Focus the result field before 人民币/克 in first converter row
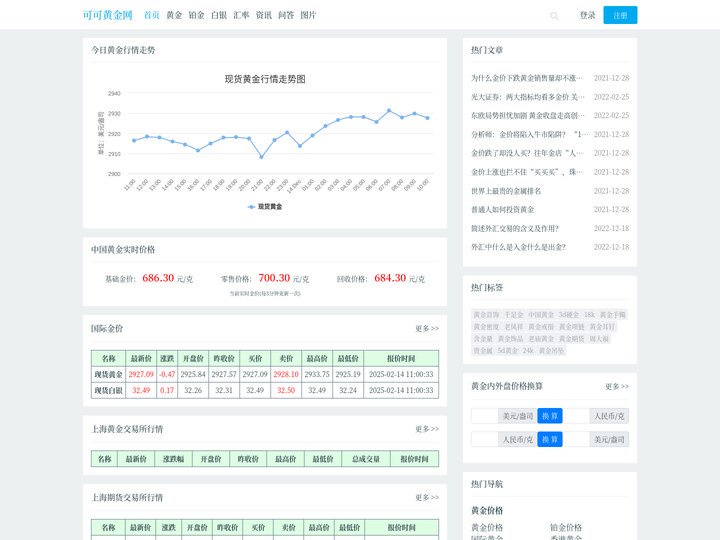The width and height of the screenshot is (720, 540). pyautogui.click(x=576, y=416)
